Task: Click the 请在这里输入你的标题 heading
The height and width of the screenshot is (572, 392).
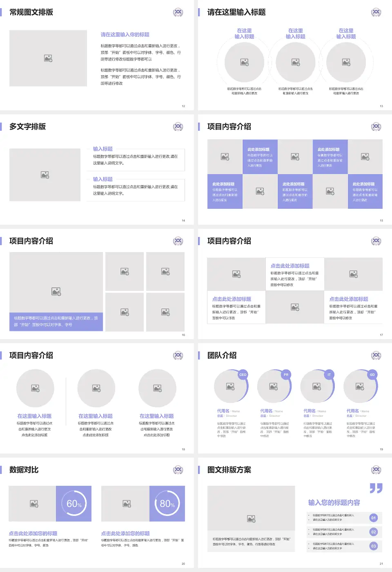Action: [x=125, y=35]
